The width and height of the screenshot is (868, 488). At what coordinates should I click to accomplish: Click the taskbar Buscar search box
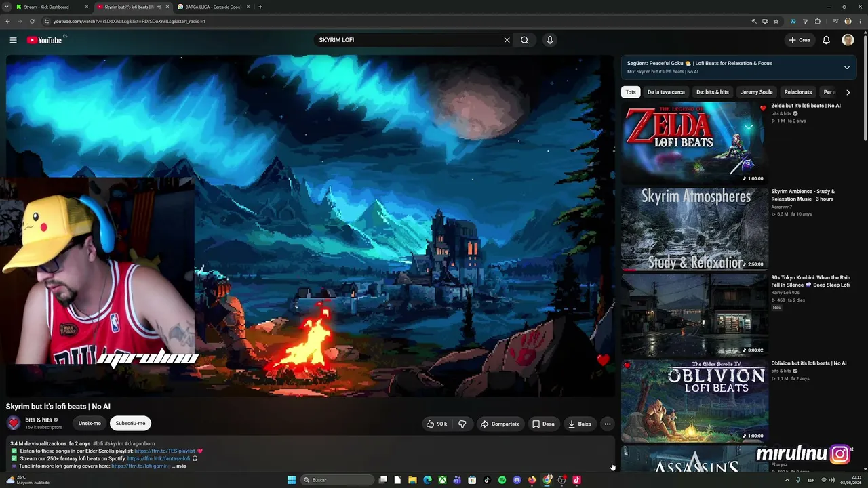338,480
